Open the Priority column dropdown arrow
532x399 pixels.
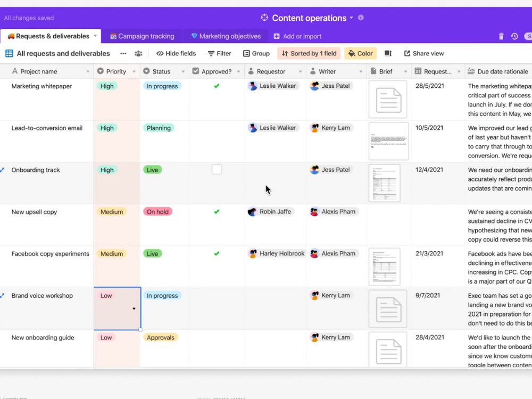point(134,72)
